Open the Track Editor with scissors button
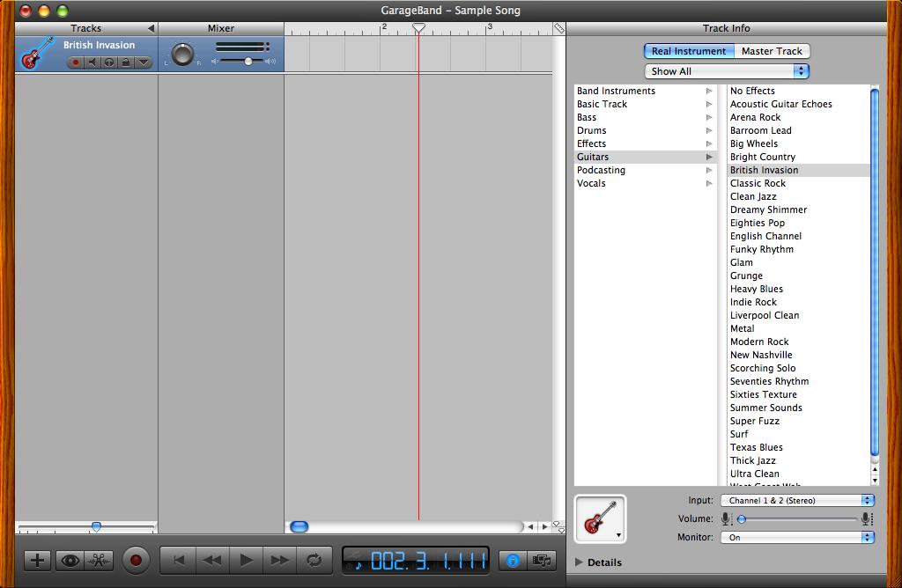 99,561
